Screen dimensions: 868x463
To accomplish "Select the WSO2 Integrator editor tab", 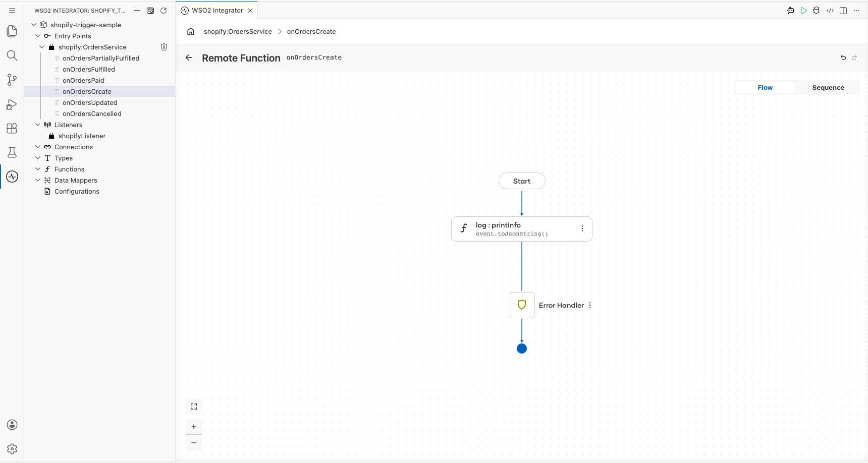I will tap(217, 10).
